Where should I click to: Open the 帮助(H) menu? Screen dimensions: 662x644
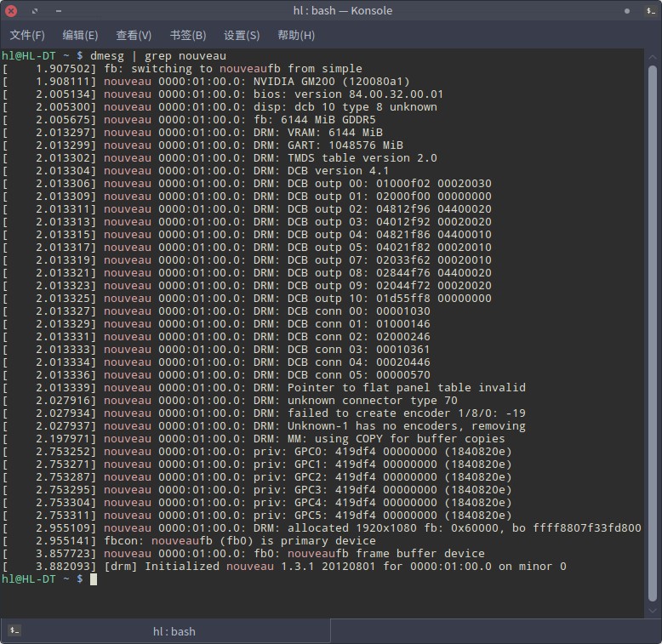pos(296,35)
